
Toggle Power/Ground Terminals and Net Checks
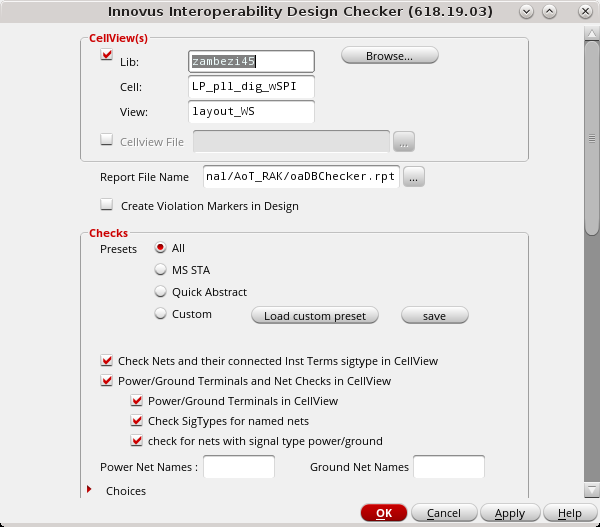click(106, 380)
